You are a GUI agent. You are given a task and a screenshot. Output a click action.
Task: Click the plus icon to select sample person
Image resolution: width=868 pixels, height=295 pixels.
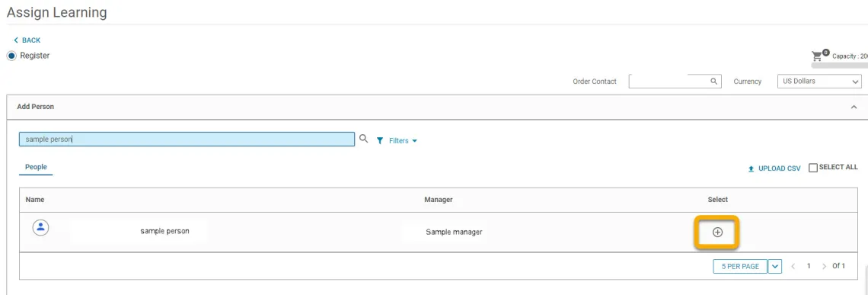click(x=717, y=232)
